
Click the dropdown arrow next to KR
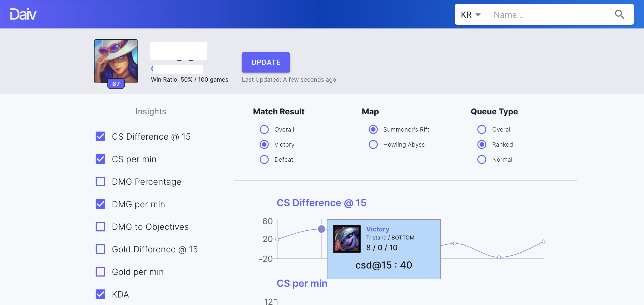pos(478,14)
